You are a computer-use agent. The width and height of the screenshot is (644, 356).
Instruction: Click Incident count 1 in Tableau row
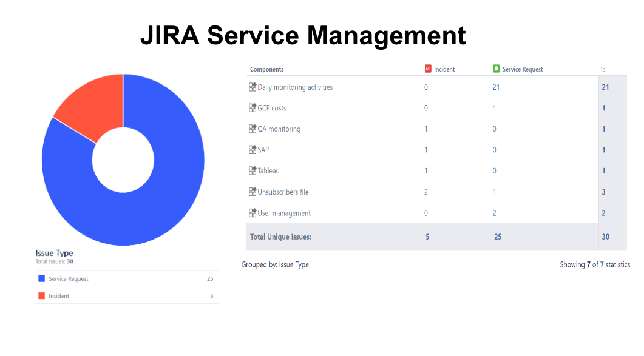[426, 171]
